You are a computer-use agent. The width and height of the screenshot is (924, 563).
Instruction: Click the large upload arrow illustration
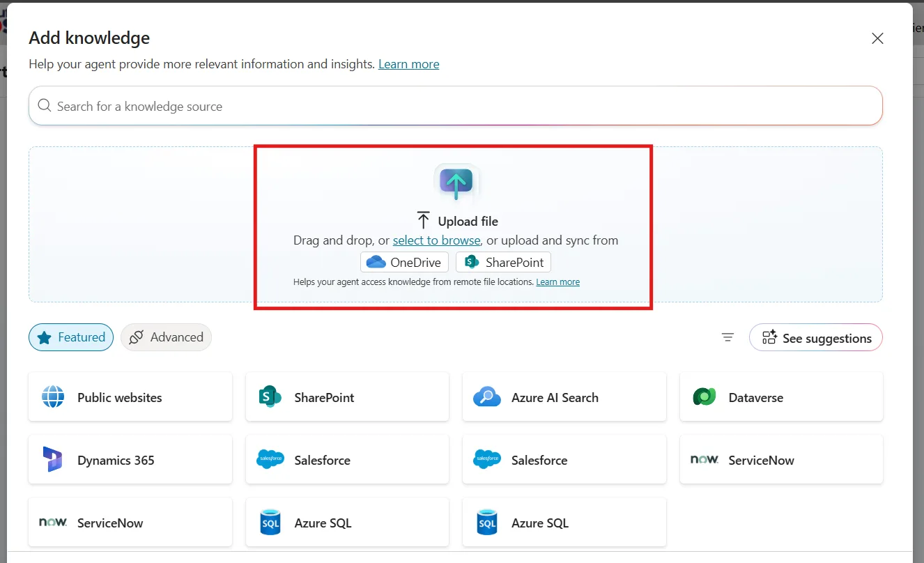tap(456, 183)
